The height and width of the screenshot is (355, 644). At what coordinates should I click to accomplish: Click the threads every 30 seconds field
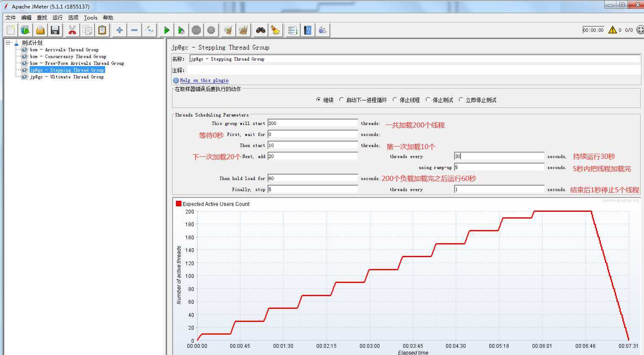499,156
